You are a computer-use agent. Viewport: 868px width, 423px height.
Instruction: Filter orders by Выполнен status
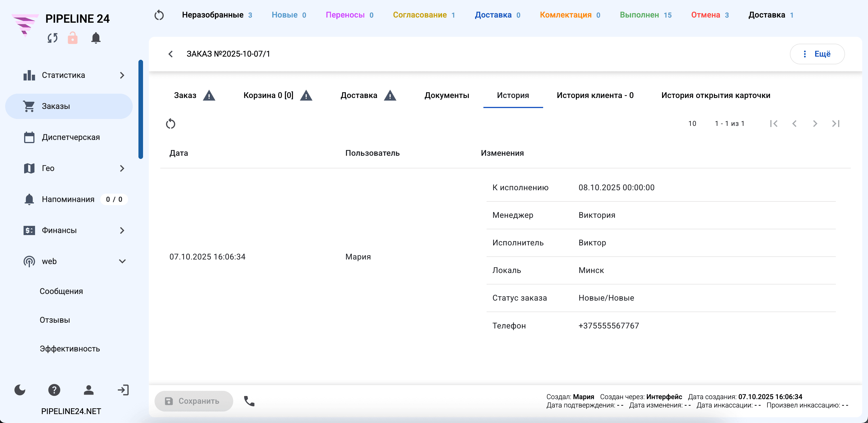(x=646, y=15)
